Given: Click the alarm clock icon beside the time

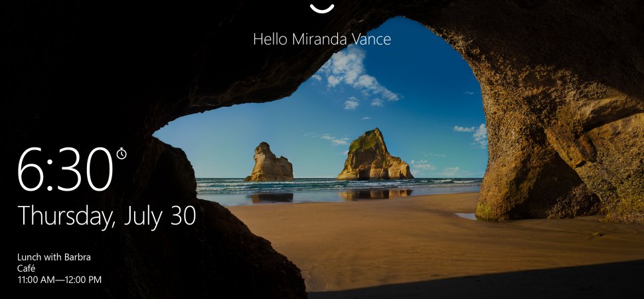Looking at the screenshot, I should click(x=121, y=153).
